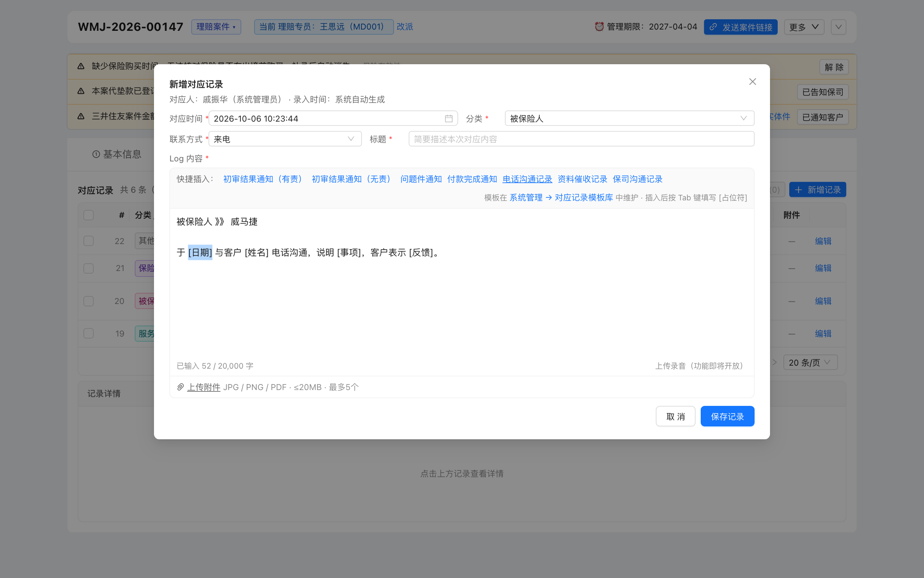Click the 标题 input field

(581, 139)
